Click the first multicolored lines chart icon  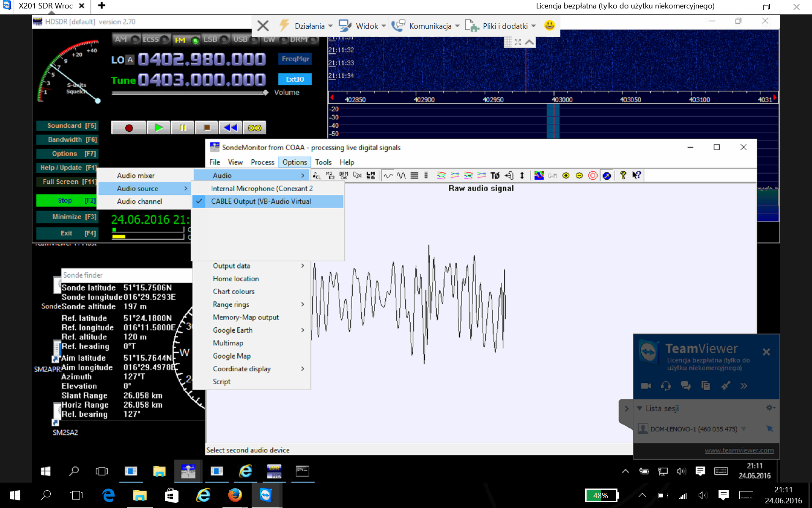[x=441, y=175]
